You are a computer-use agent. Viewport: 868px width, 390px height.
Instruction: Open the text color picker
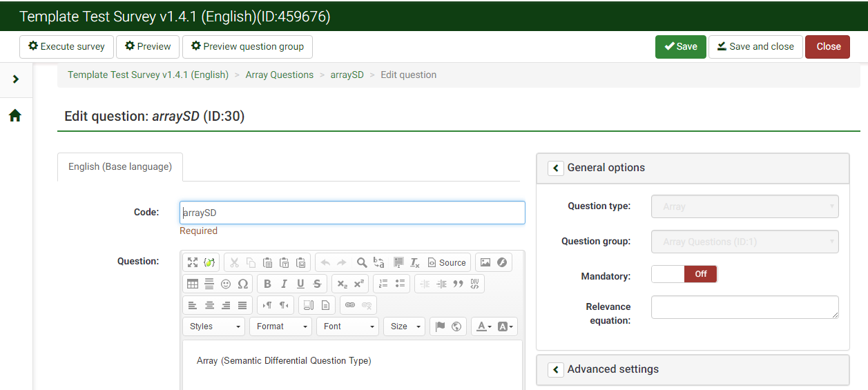click(x=482, y=326)
